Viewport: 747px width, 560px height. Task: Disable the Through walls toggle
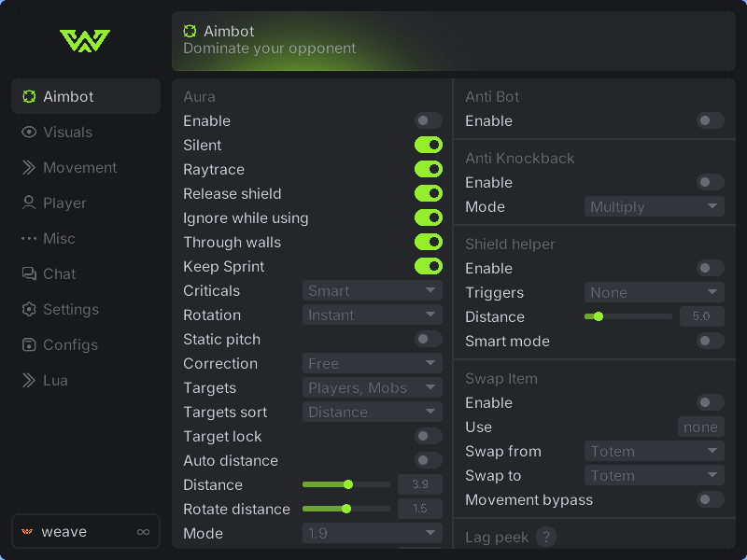[429, 243]
